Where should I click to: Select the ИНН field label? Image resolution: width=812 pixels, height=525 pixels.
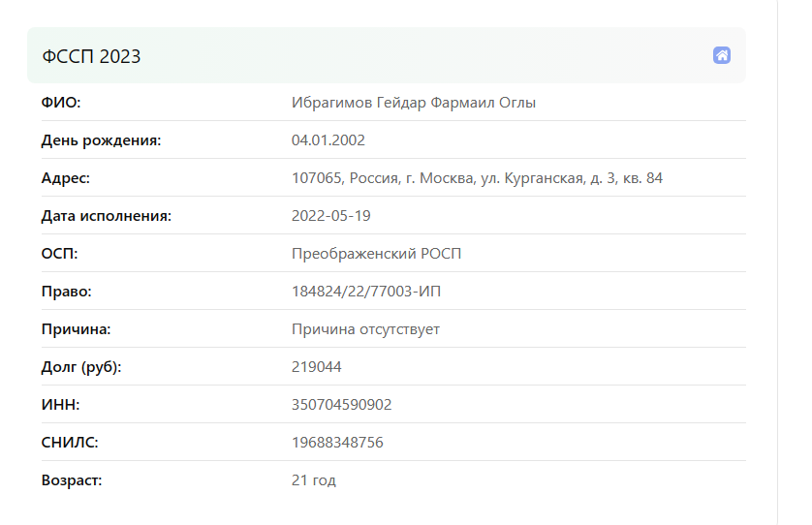pos(61,404)
